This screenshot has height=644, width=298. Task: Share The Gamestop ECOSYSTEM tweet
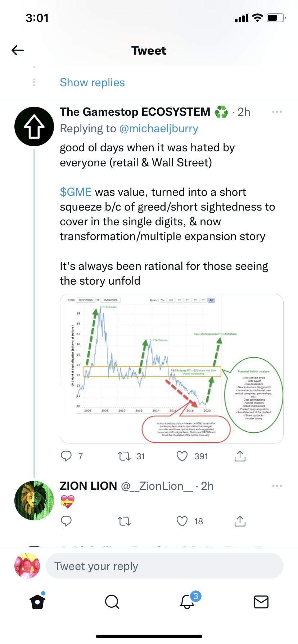coord(240,456)
